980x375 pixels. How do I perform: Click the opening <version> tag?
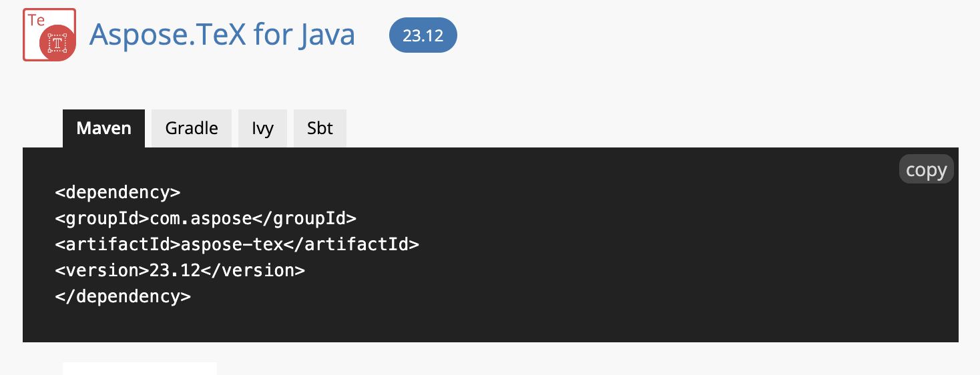[101, 270]
